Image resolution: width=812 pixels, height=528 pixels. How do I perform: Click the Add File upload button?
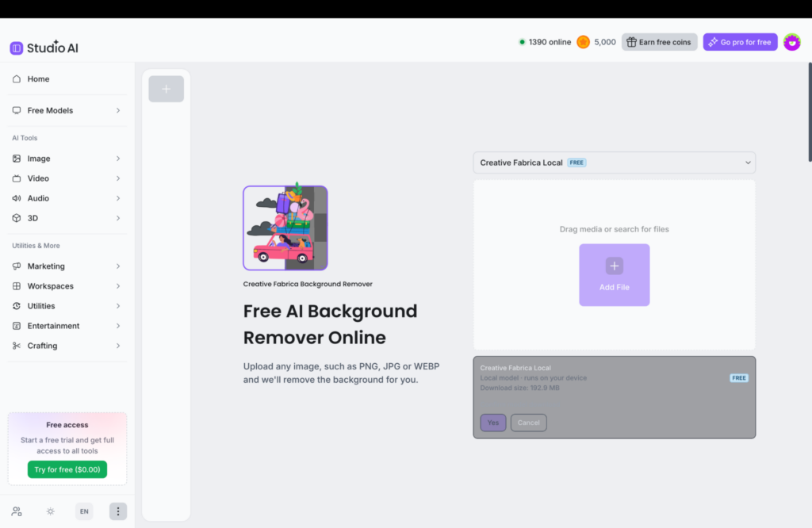(x=615, y=275)
